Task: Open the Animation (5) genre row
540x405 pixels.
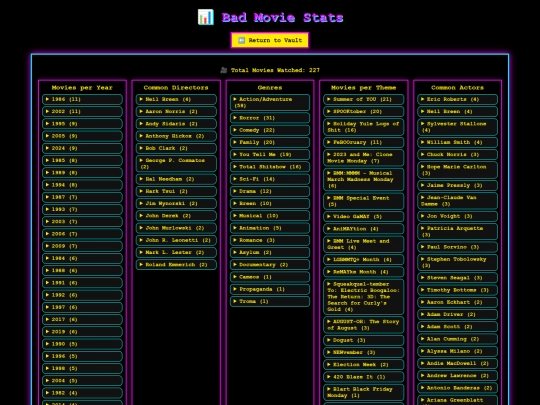Action: 270,228
